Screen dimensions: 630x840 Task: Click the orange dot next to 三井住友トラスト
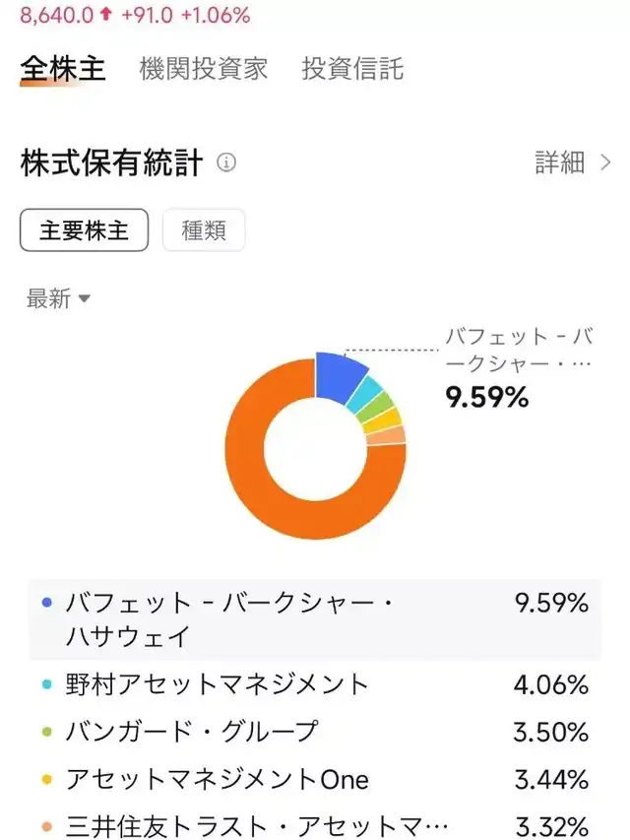click(x=46, y=827)
